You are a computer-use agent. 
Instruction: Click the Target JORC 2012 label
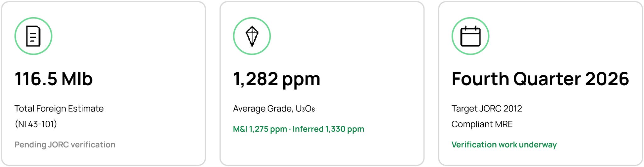(487, 109)
